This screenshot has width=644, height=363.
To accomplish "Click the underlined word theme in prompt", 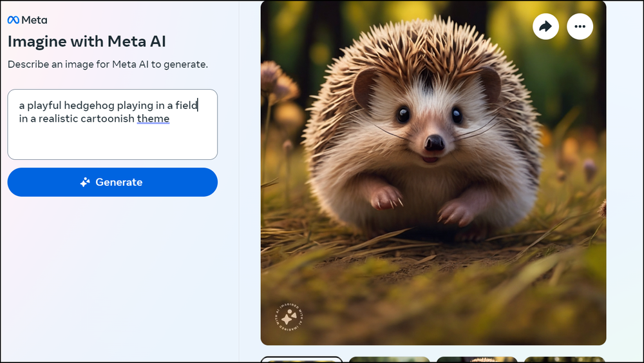I will pyautogui.click(x=153, y=119).
